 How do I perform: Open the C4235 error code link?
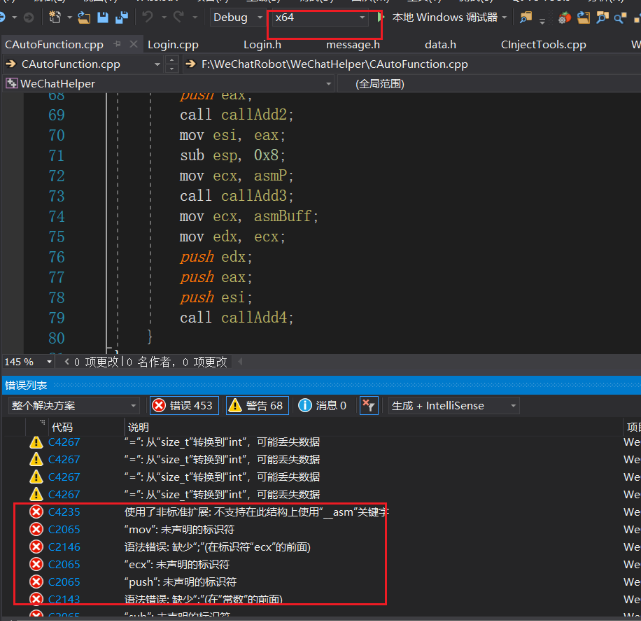pyautogui.click(x=64, y=511)
